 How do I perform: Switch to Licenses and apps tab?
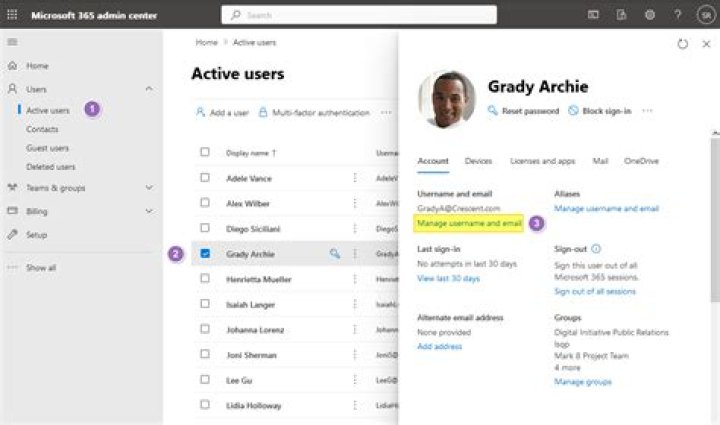pos(542,161)
